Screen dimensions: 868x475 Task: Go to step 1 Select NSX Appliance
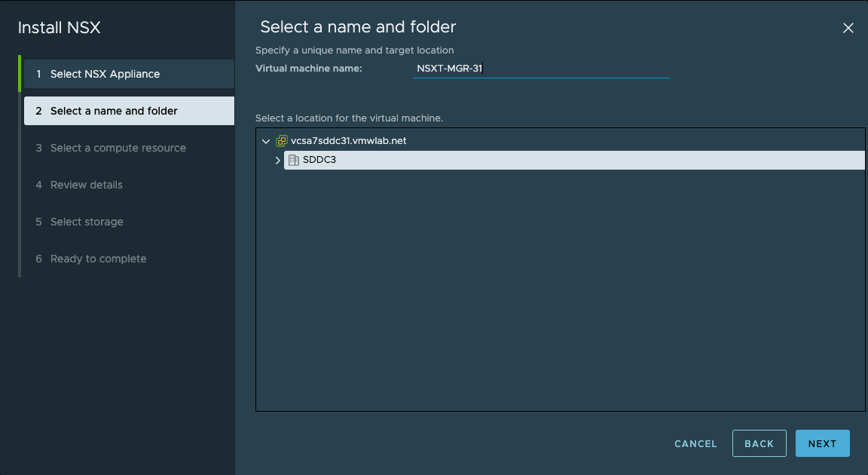pos(129,74)
